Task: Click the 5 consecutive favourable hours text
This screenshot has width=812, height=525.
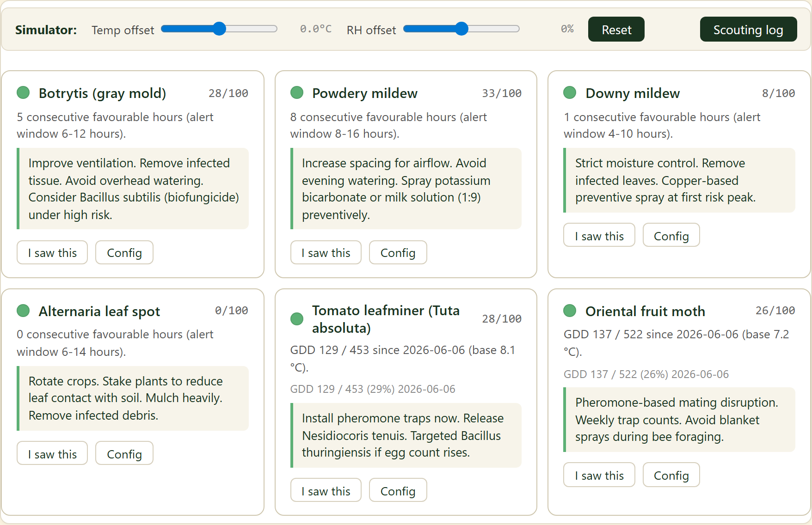Action: coord(115,125)
